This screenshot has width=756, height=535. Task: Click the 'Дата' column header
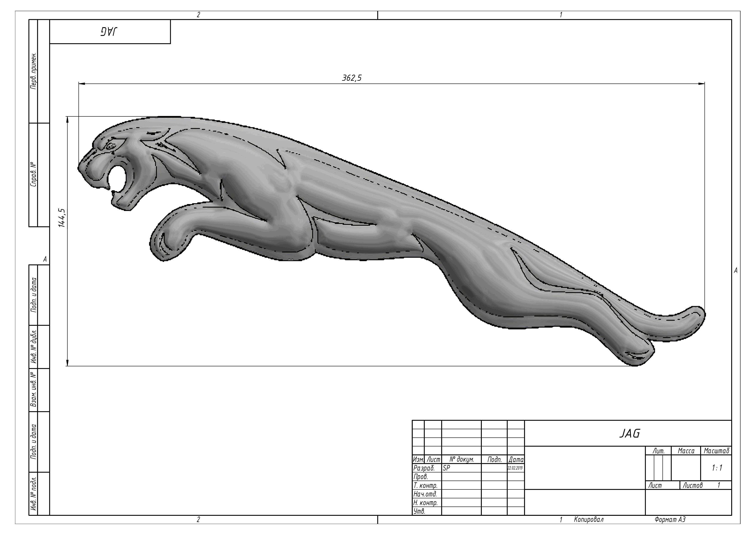point(516,459)
